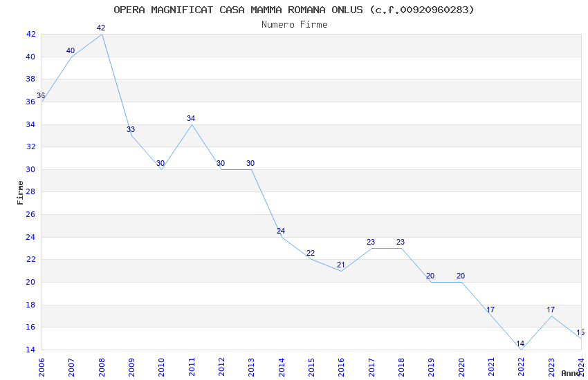Select x-axis year label 2007
The image size is (588, 380).
[71, 367]
